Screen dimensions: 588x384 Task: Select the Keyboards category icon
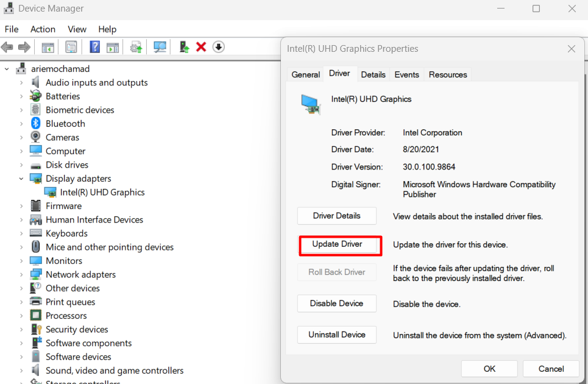35,233
